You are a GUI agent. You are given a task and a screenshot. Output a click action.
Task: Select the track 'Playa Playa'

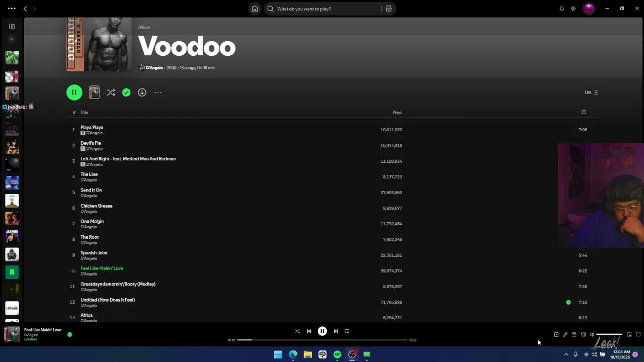click(x=92, y=127)
